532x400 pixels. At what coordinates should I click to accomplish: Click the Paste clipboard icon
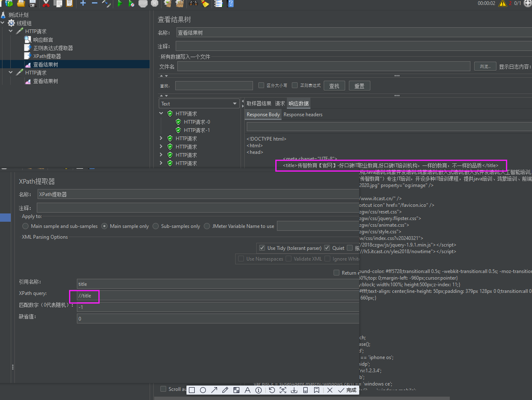(x=69, y=3)
